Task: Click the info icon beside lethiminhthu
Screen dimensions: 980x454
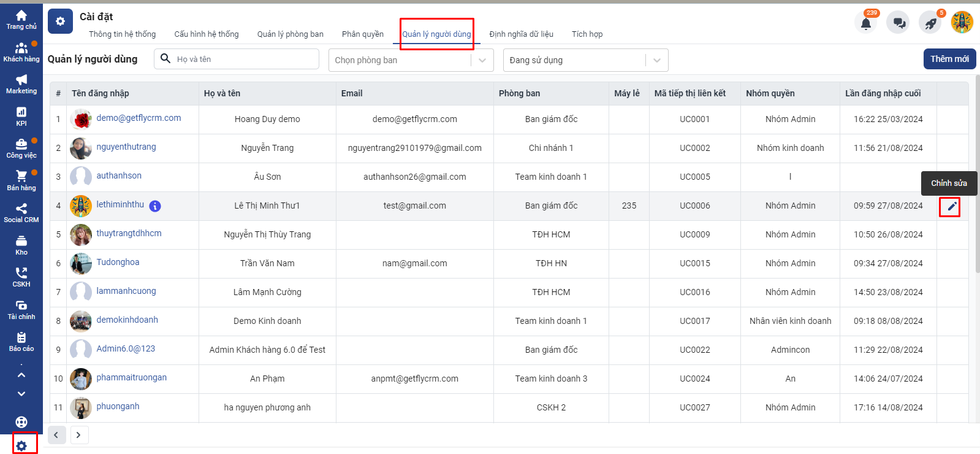Action: coord(155,206)
